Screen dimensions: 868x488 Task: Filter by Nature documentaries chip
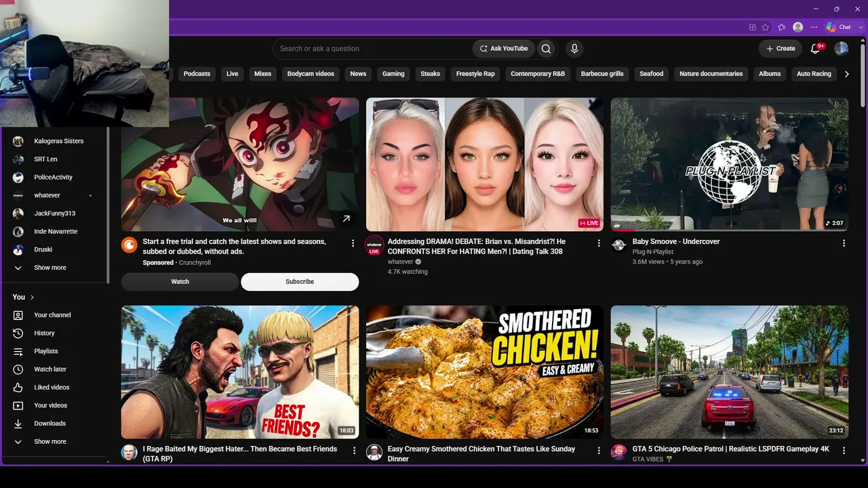coord(711,74)
